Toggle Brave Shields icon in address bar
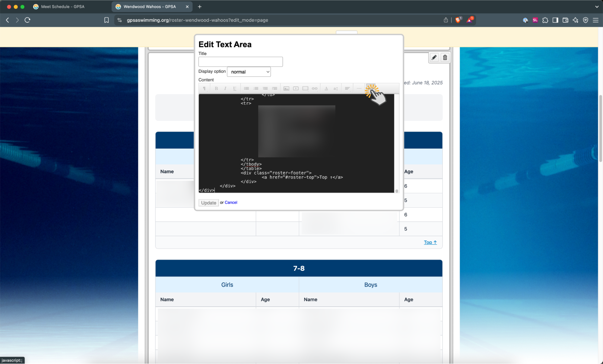The height and width of the screenshot is (364, 603). [458, 20]
